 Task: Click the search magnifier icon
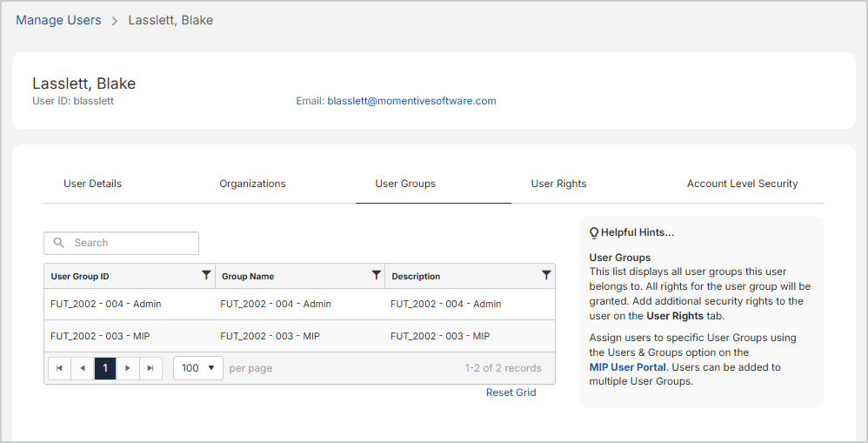point(59,243)
